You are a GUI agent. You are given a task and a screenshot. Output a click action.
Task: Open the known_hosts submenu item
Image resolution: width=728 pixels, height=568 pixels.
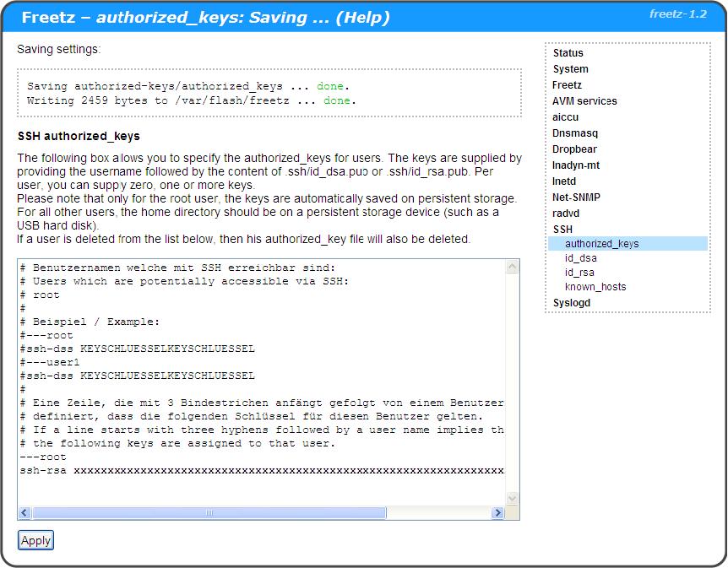point(595,287)
